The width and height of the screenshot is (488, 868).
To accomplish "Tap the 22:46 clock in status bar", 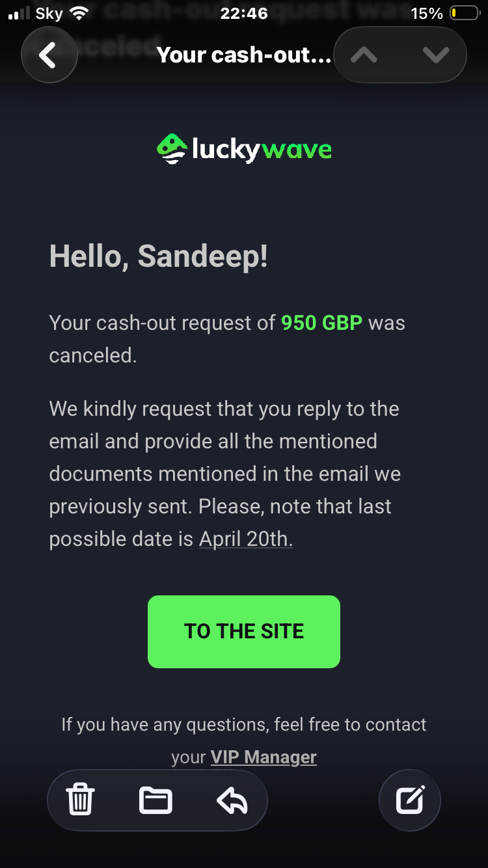I will [x=244, y=13].
